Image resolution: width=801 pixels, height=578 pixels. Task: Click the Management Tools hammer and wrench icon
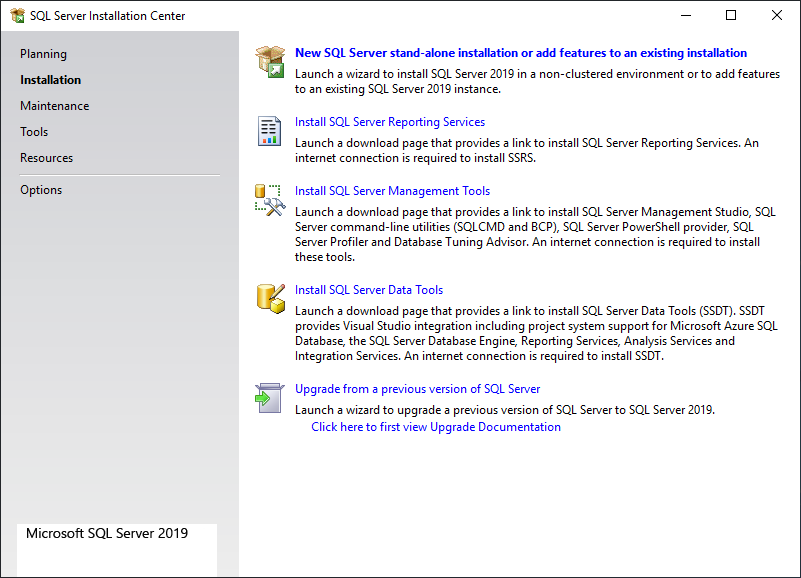pos(270,200)
